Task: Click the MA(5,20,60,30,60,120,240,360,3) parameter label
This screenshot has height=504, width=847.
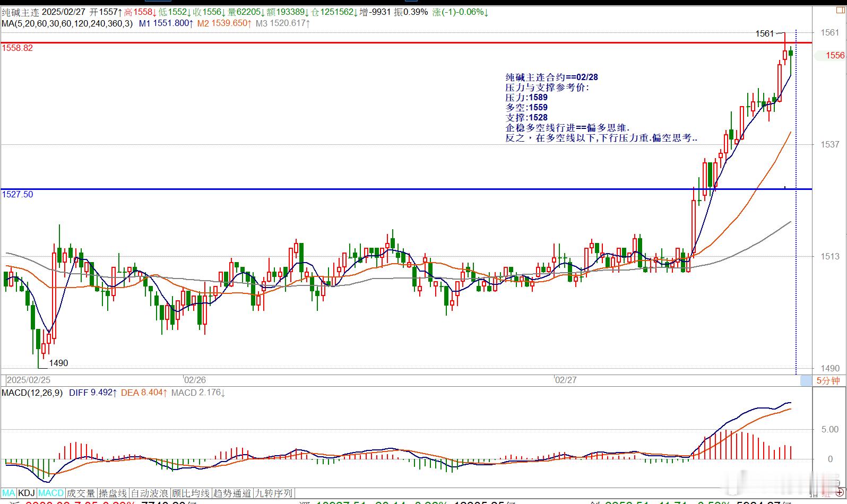Action: tap(67, 23)
